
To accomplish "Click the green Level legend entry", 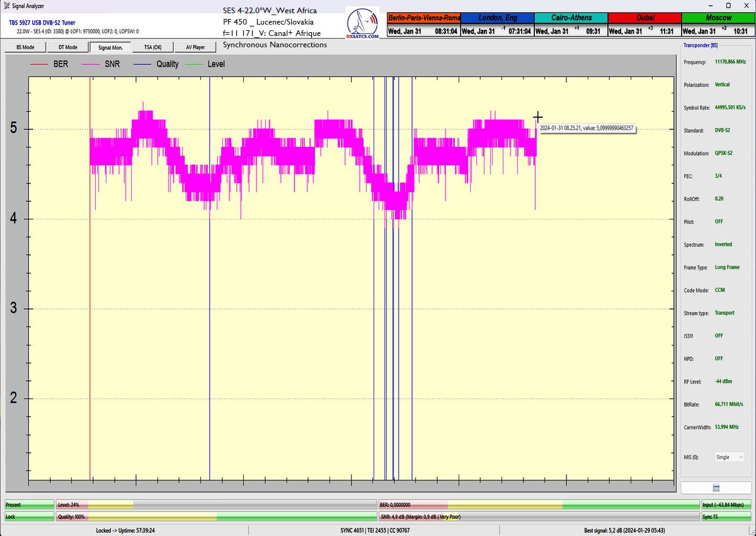I will point(207,64).
